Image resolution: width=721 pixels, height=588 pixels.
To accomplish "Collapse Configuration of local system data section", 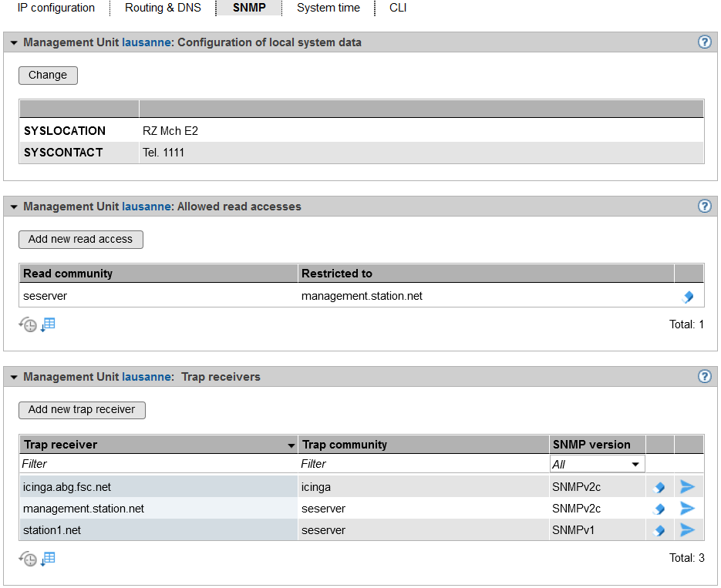I will (x=14, y=43).
